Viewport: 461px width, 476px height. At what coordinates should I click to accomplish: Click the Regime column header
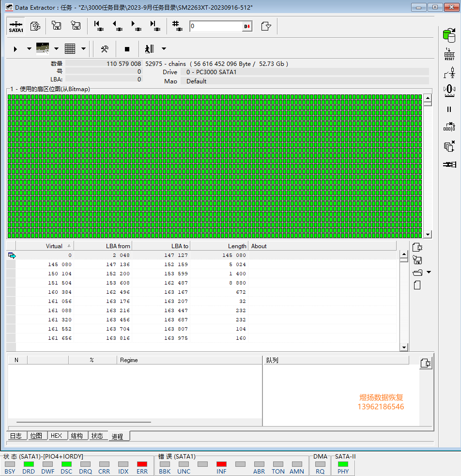click(189, 360)
